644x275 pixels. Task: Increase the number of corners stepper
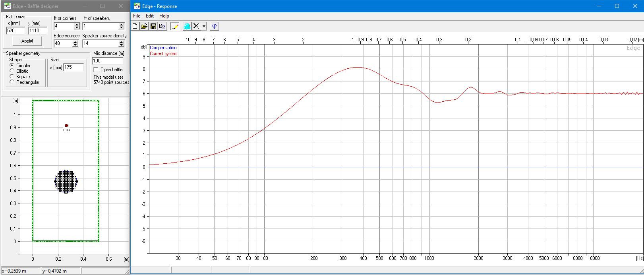77,24
